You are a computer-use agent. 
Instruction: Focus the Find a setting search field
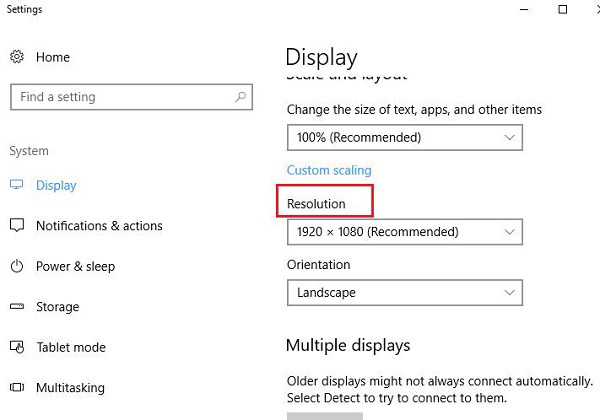click(120, 97)
